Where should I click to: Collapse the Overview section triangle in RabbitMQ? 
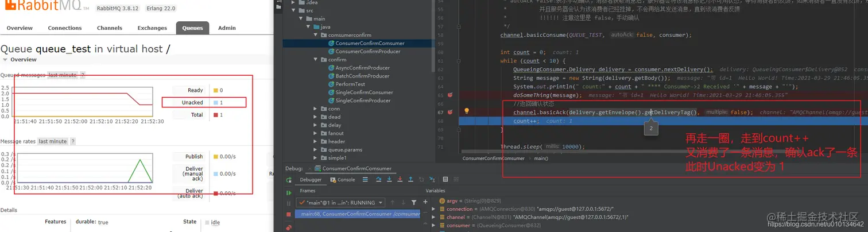(x=5, y=60)
